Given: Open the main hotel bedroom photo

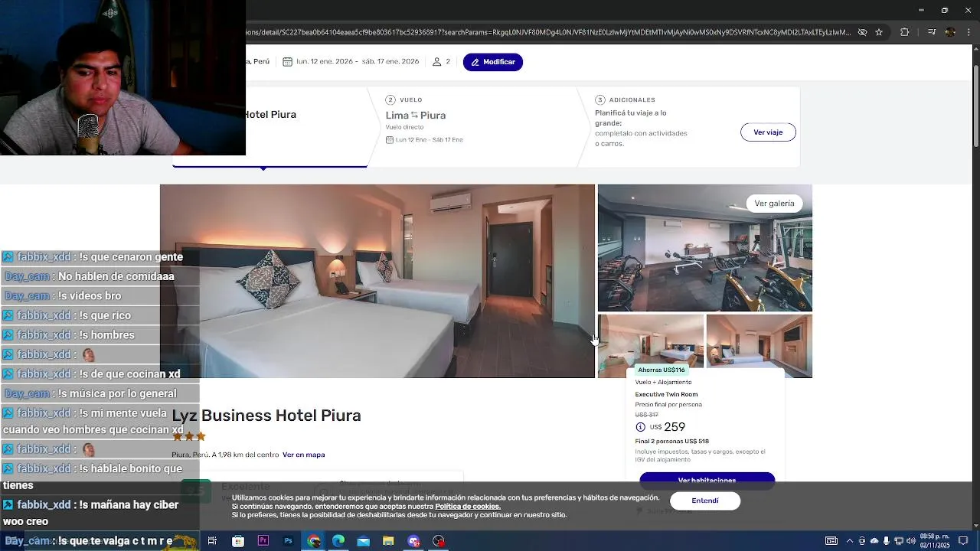Looking at the screenshot, I should 377,281.
